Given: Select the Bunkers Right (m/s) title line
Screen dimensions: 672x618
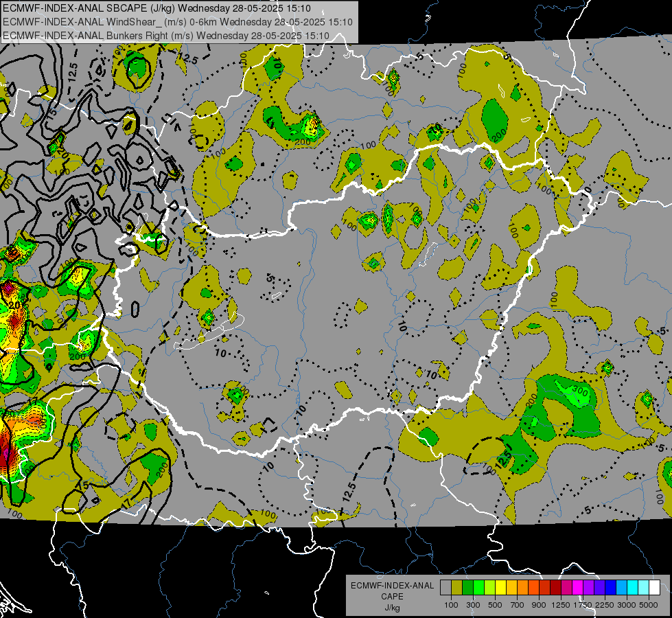Looking at the screenshot, I should [166, 36].
